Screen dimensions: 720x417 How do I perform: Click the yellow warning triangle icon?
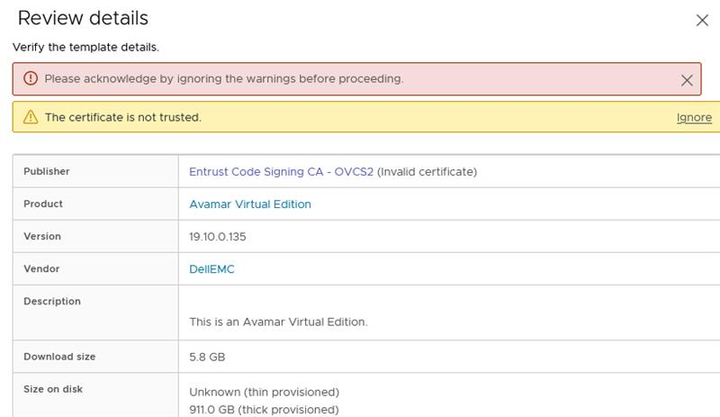click(30, 118)
